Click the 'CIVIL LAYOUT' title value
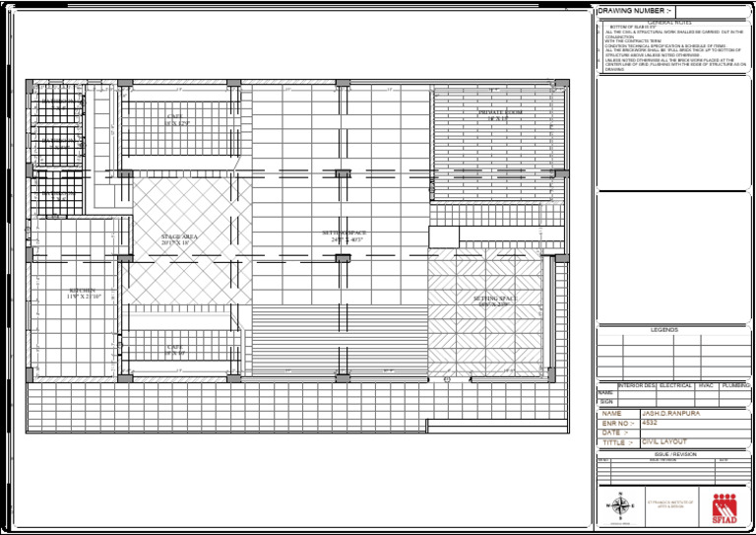 click(x=664, y=442)
